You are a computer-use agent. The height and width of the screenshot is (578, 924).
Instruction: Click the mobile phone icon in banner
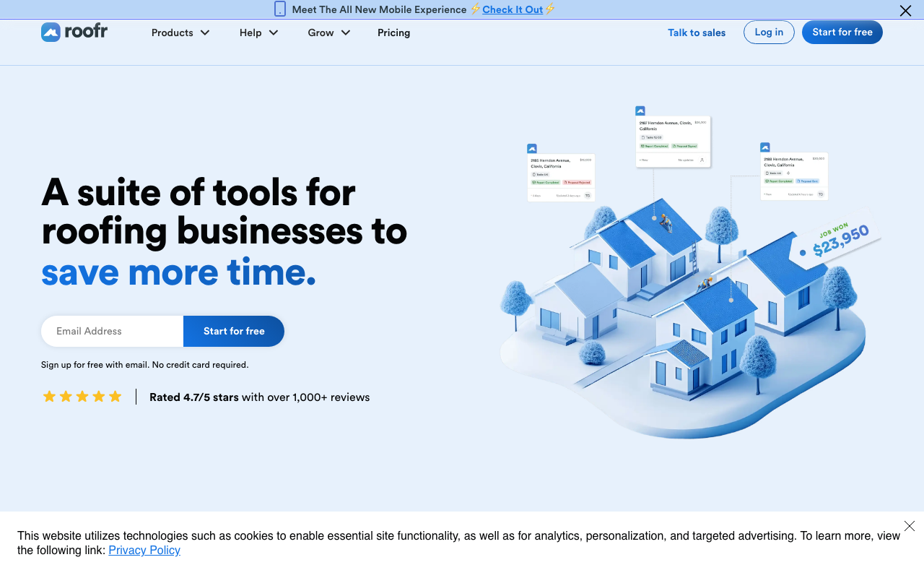tap(280, 9)
